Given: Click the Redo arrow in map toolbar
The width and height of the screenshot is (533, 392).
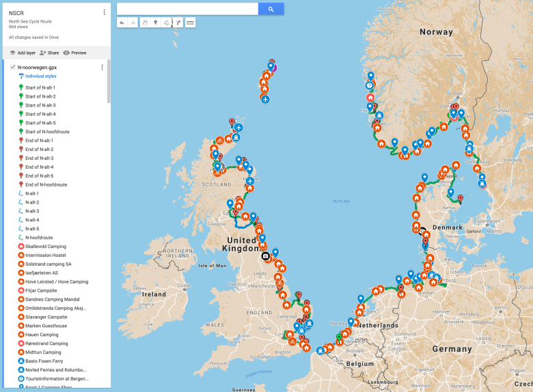Looking at the screenshot, I should coord(133,23).
